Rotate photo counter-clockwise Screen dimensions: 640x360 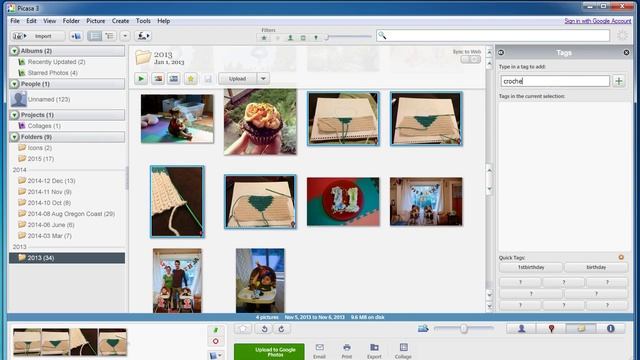coord(264,329)
